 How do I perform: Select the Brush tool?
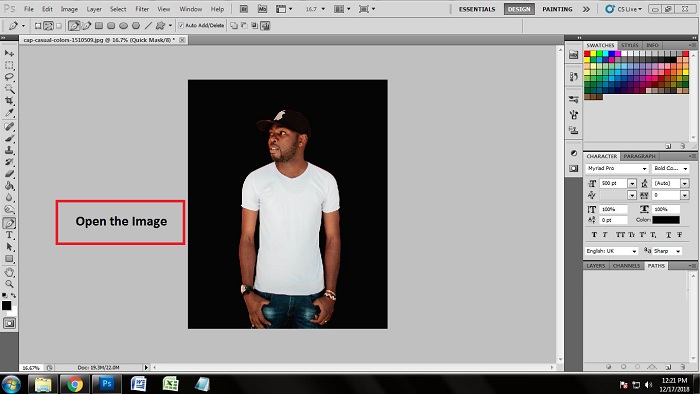click(9, 138)
